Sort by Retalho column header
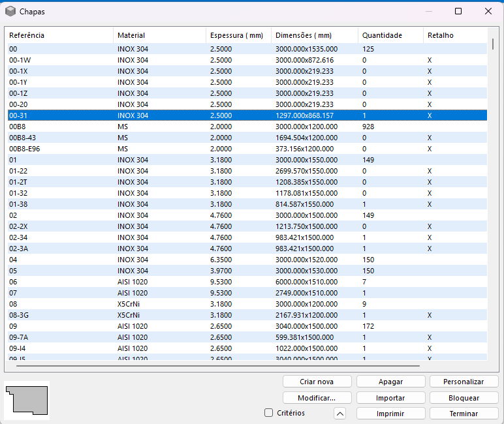 pyautogui.click(x=455, y=35)
